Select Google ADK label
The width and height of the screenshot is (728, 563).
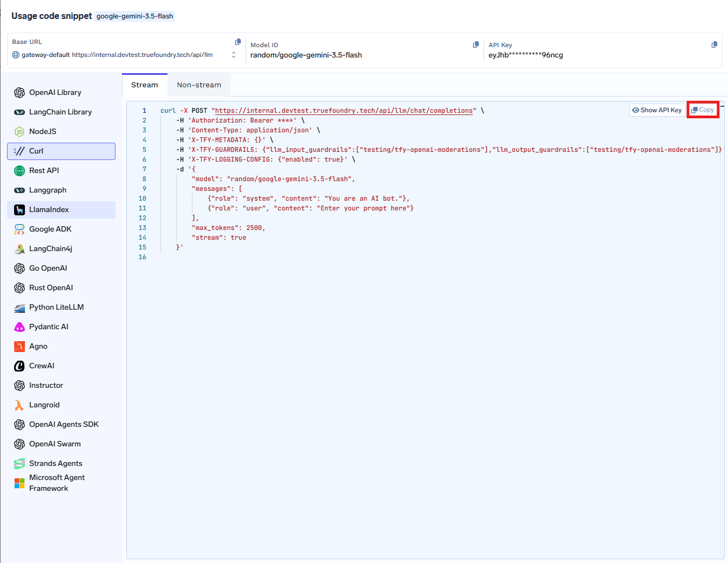pos(50,229)
